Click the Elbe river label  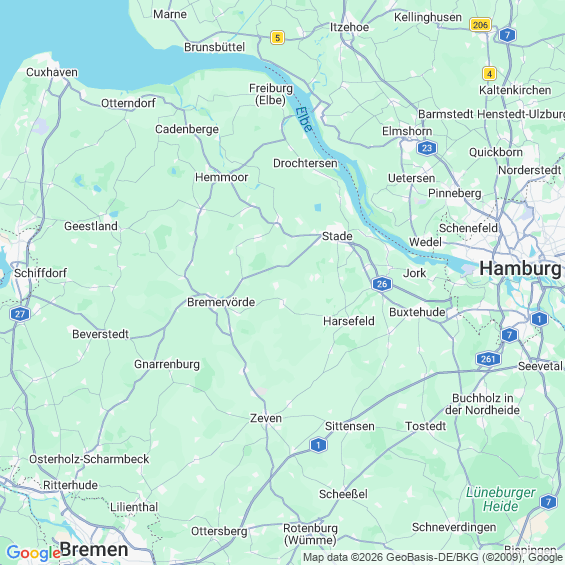point(304,120)
